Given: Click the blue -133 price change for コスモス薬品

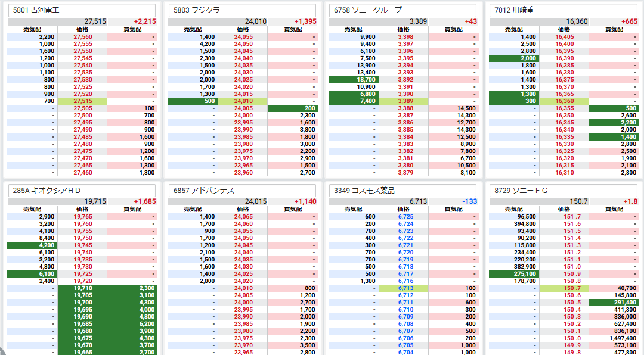Looking at the screenshot, I should tap(470, 201).
